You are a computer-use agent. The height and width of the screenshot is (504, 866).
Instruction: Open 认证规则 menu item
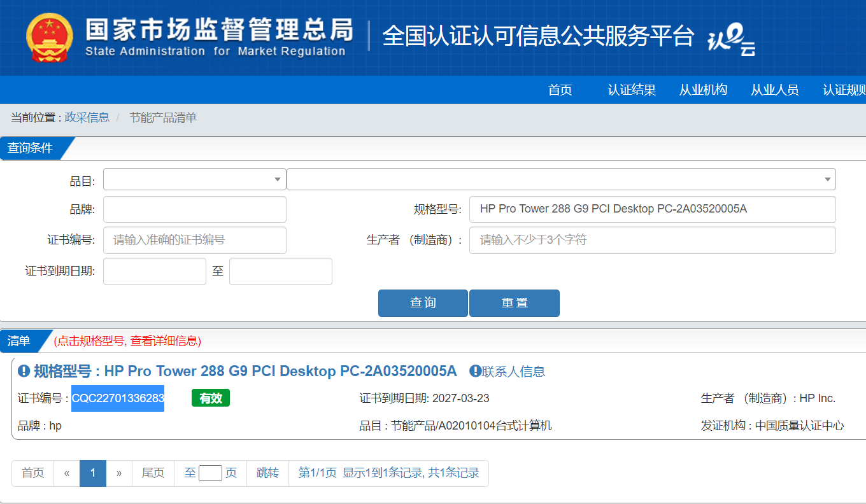844,90
